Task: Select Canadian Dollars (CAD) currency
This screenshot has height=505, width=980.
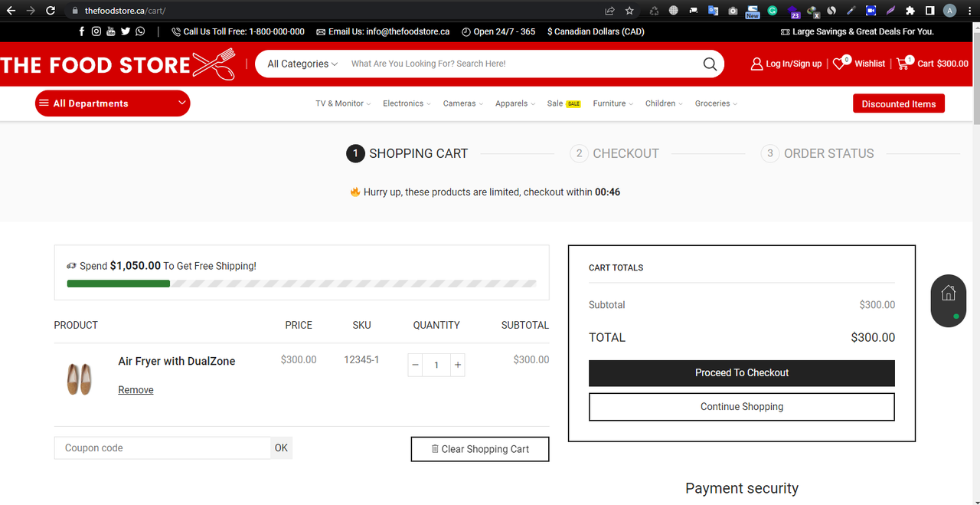Action: click(596, 31)
